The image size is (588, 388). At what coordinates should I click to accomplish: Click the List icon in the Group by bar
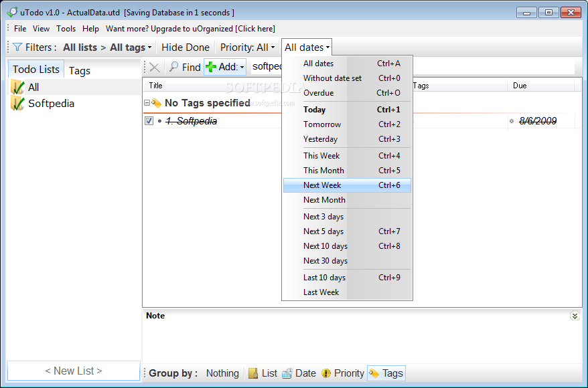254,373
